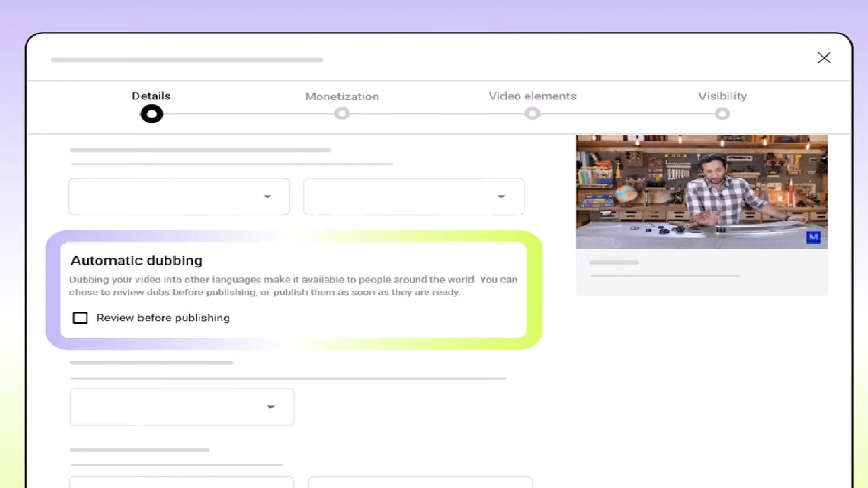The height and width of the screenshot is (488, 868).
Task: Click the Monetization step indicator circle
Action: coord(342,113)
